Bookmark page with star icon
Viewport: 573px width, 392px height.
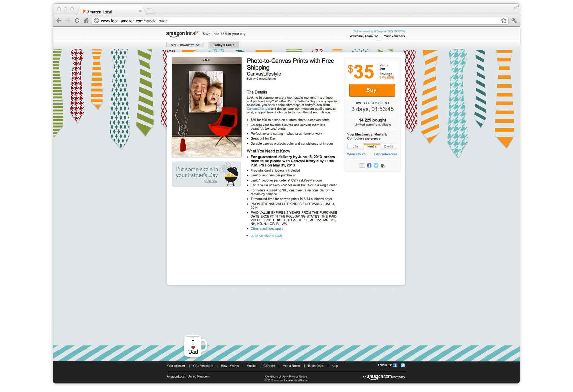coord(504,21)
